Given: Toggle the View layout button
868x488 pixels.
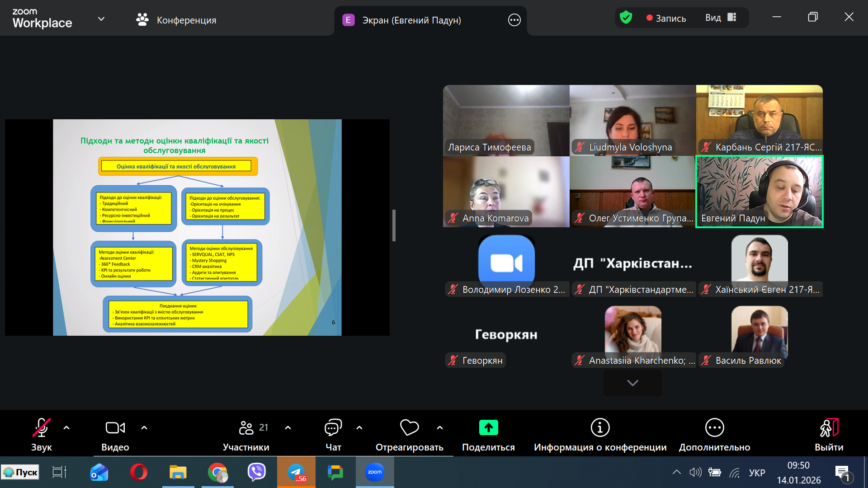Looking at the screenshot, I should pyautogui.click(x=722, y=18).
